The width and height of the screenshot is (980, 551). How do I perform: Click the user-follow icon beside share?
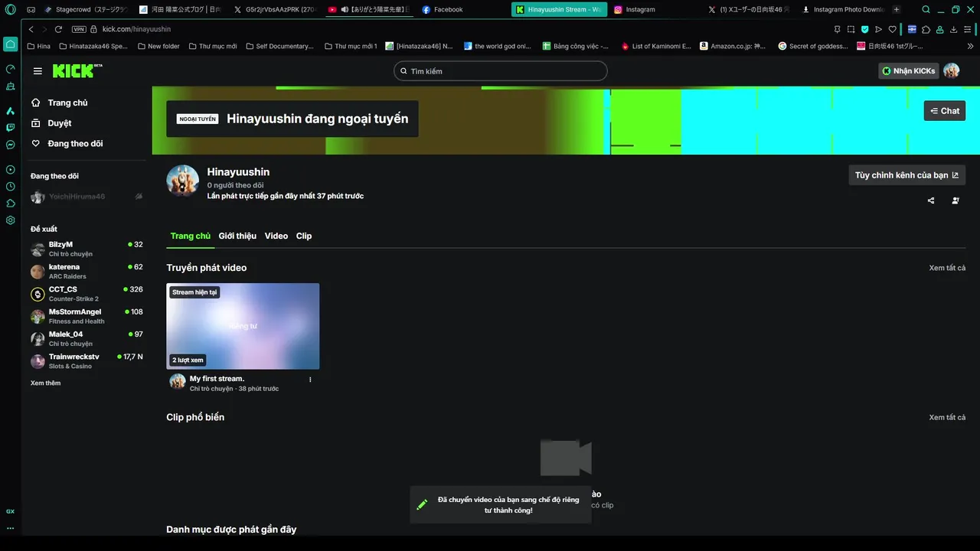coord(955,201)
